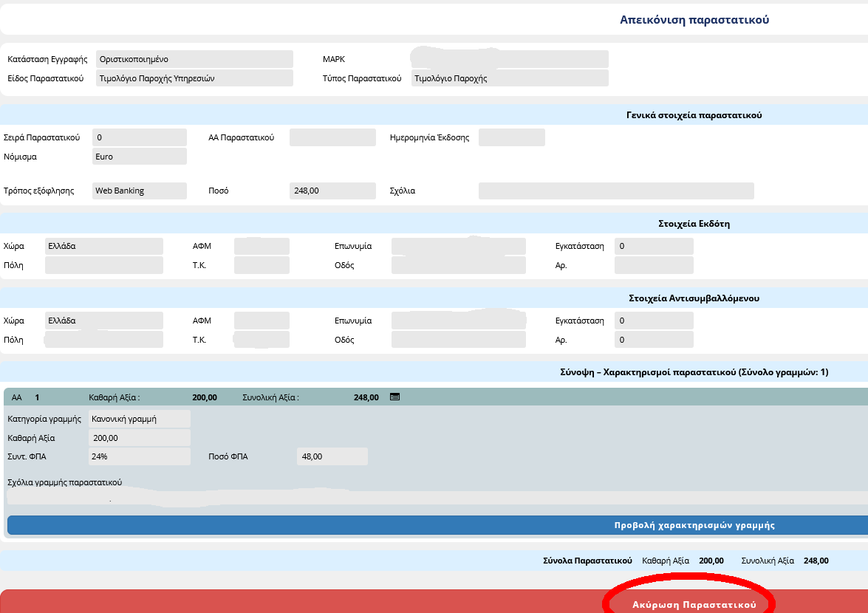
Task: Choose the Τρόπος εξόφλησης Web Banking field
Action: click(140, 191)
